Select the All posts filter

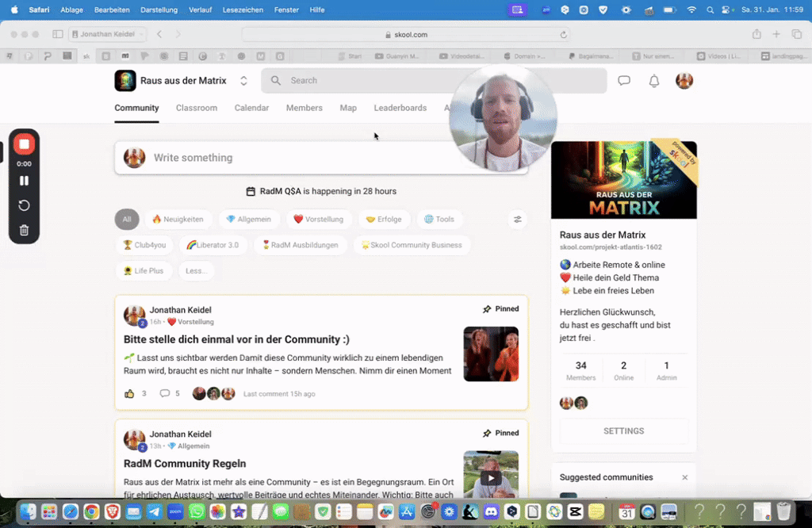(126, 219)
